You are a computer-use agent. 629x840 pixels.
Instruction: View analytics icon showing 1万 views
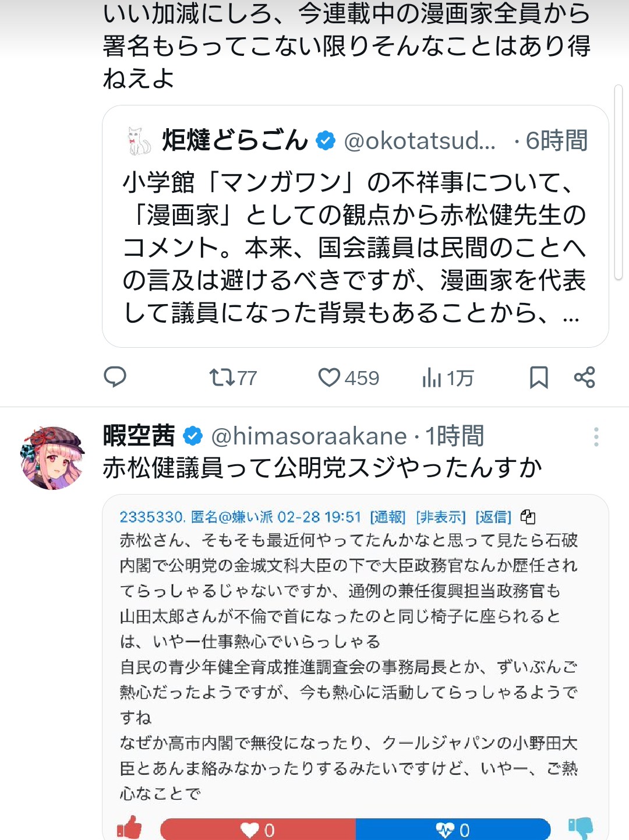432,377
